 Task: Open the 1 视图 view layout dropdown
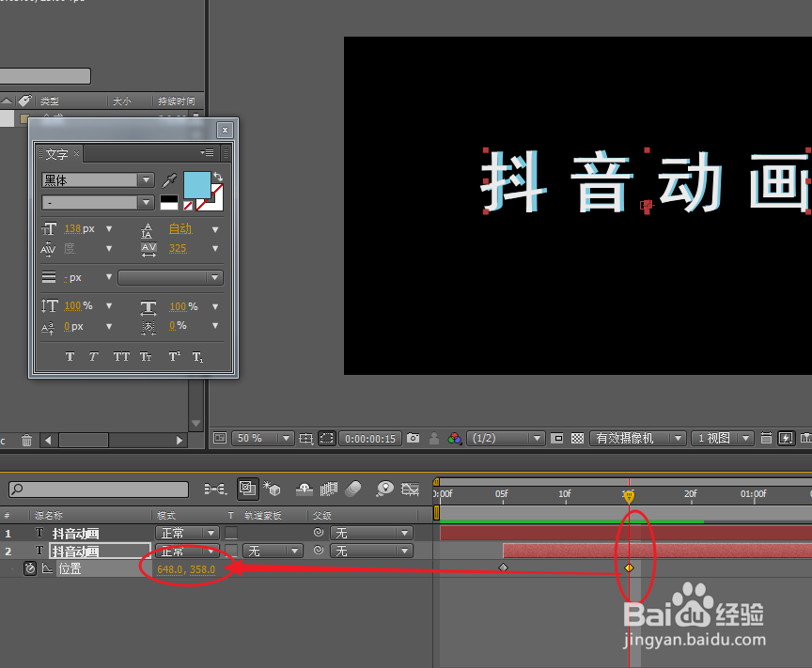tap(722, 438)
